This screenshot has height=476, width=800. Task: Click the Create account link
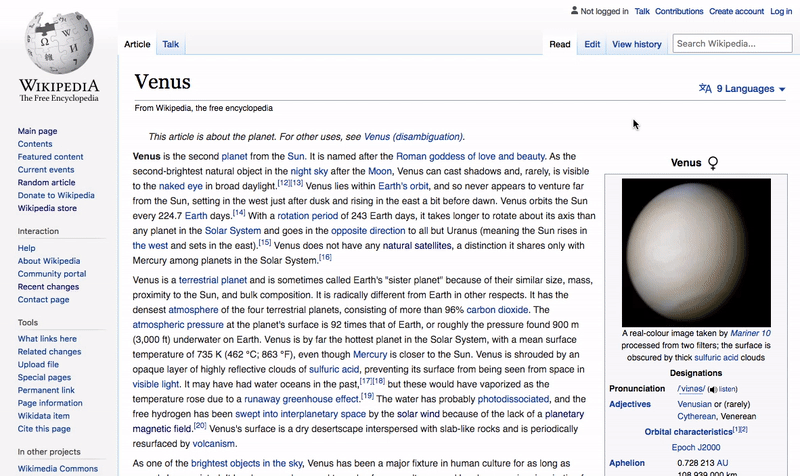click(x=735, y=12)
